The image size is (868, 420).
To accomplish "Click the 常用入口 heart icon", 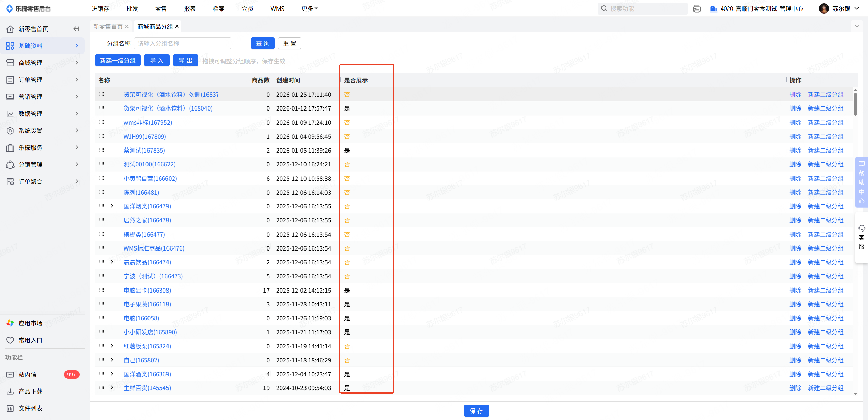I will pyautogui.click(x=10, y=340).
